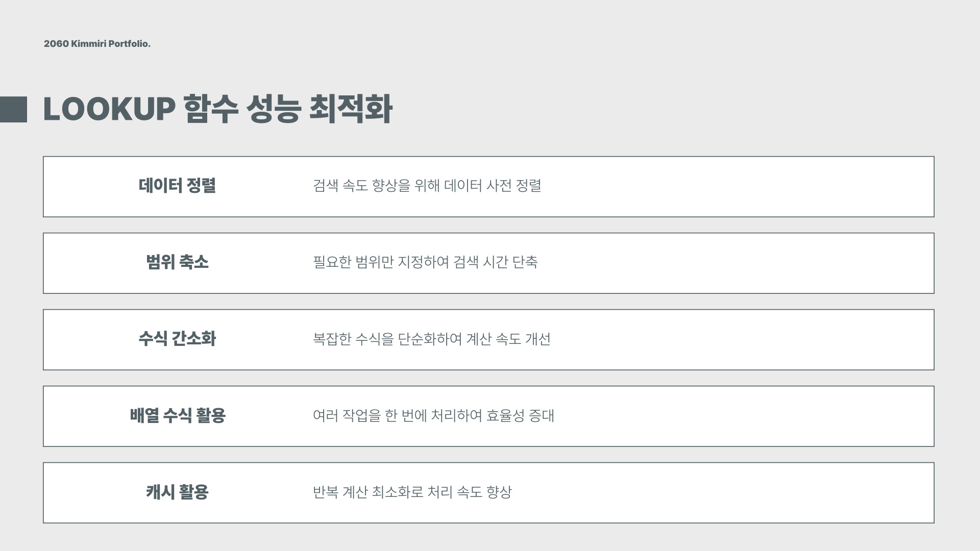Image resolution: width=980 pixels, height=551 pixels.
Task: Select the 수식 간소화 heading
Action: 177,339
